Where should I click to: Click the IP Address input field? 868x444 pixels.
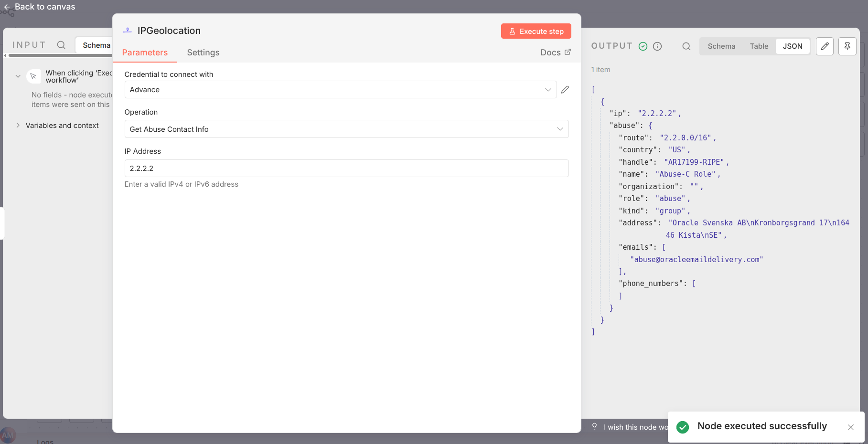[346, 169]
